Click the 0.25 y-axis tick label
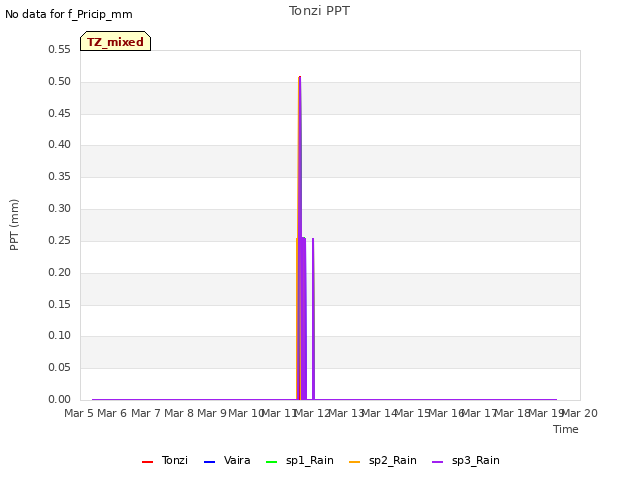 click(x=59, y=240)
